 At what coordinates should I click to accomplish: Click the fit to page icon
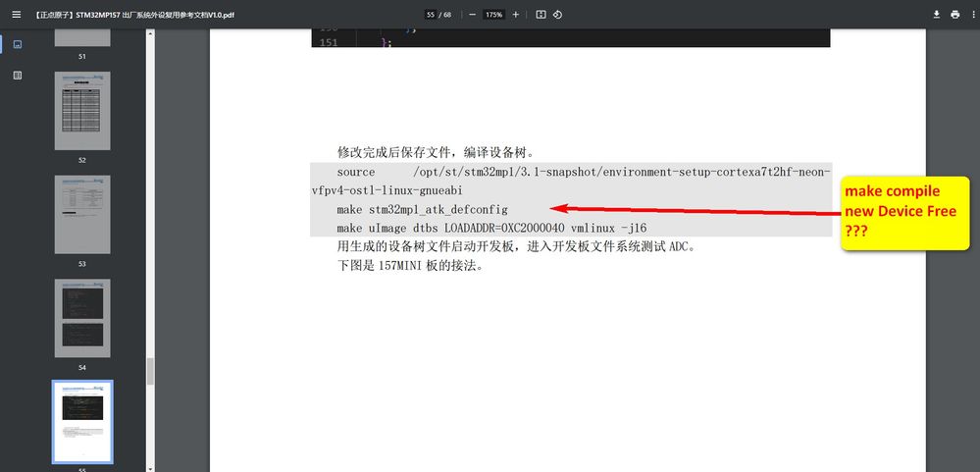tap(542, 15)
